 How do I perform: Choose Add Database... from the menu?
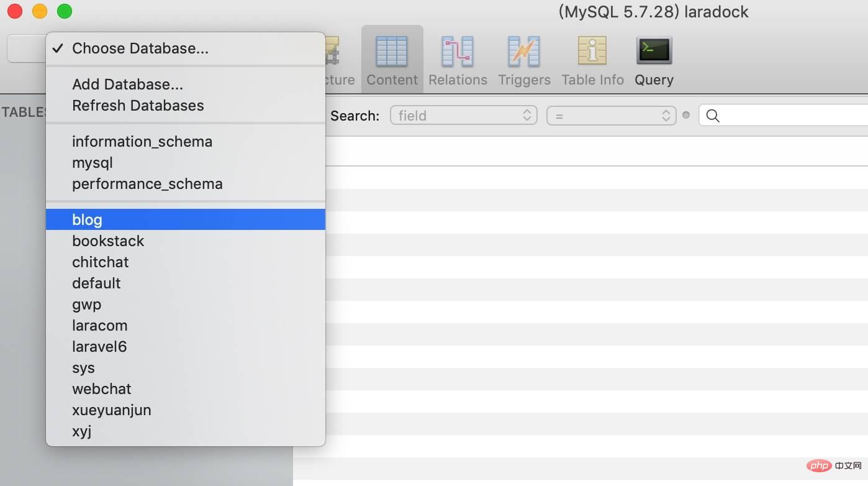[x=186, y=85]
